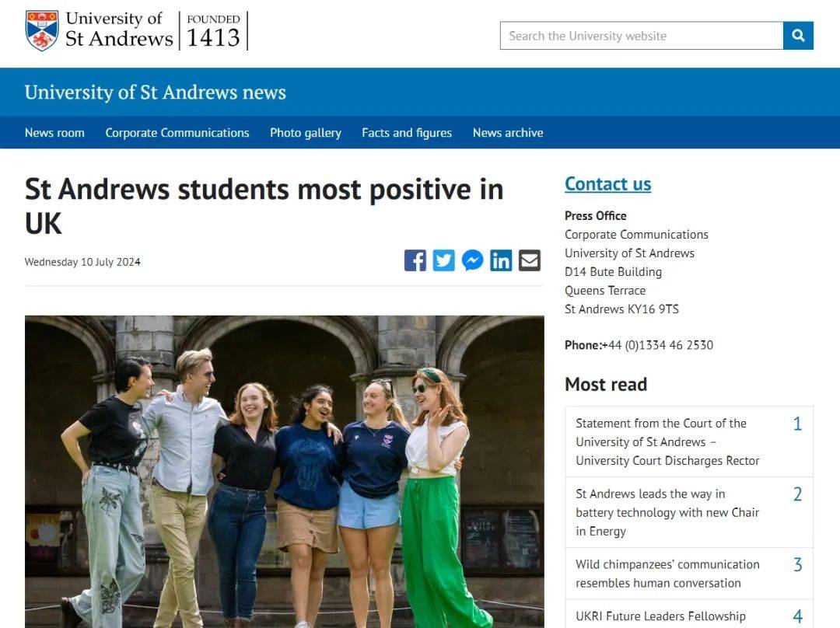Open the Corporate Communications menu item
Image resolution: width=840 pixels, height=628 pixels.
(177, 133)
